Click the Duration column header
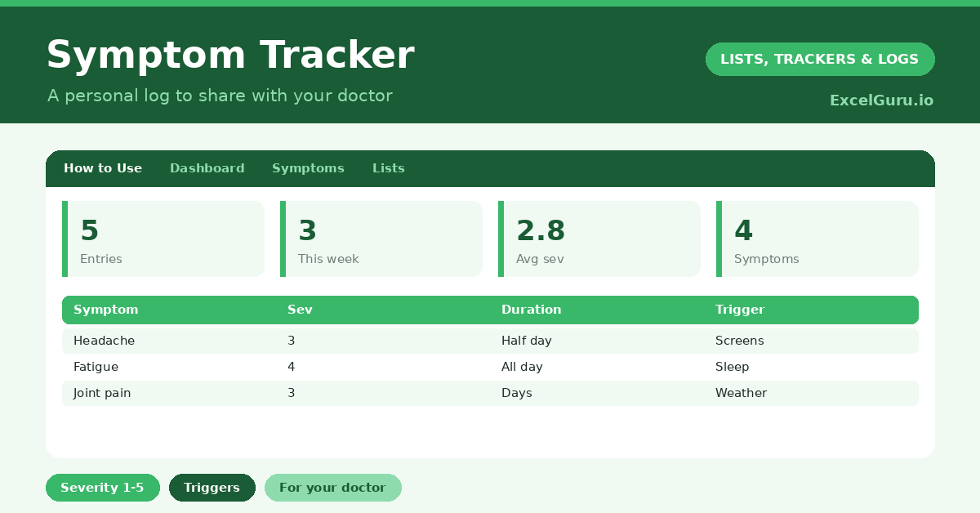 531,310
